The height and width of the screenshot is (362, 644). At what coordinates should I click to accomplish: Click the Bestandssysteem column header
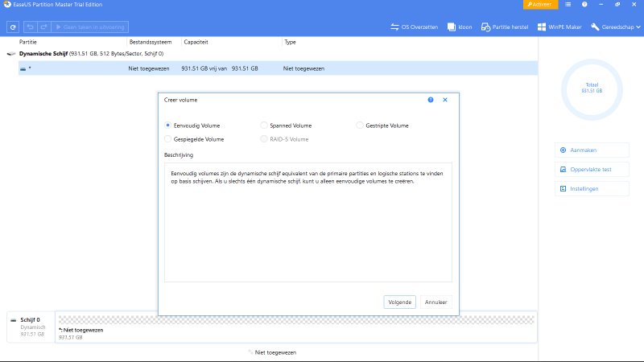(x=151, y=42)
